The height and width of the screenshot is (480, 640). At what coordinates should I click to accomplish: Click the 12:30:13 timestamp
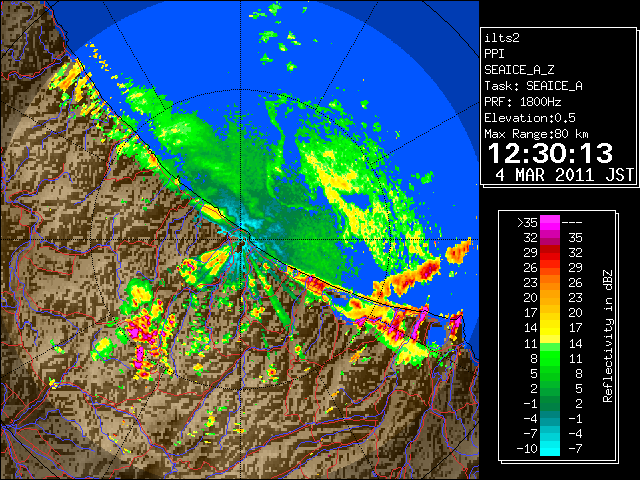550,153
